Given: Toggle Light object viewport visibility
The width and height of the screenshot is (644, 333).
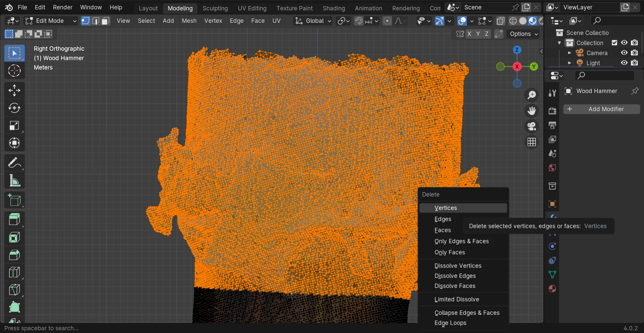Looking at the screenshot, I should point(624,63).
